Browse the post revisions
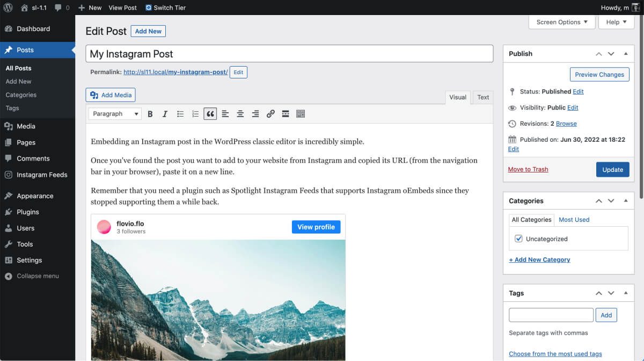The width and height of the screenshot is (644, 361). (566, 124)
